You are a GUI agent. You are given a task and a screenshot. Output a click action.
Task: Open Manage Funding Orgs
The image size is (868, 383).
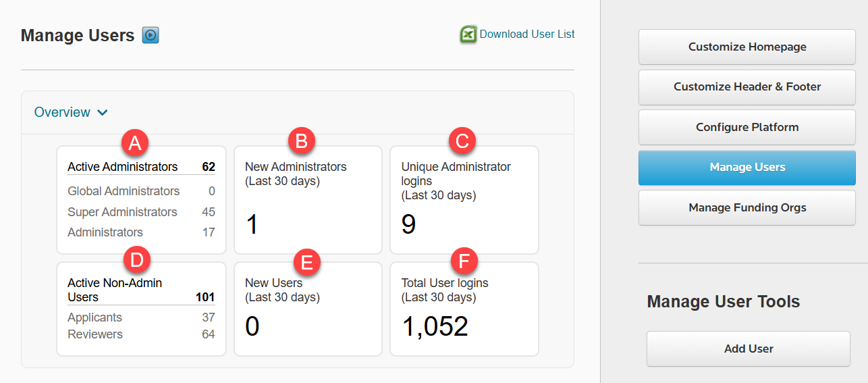747,207
